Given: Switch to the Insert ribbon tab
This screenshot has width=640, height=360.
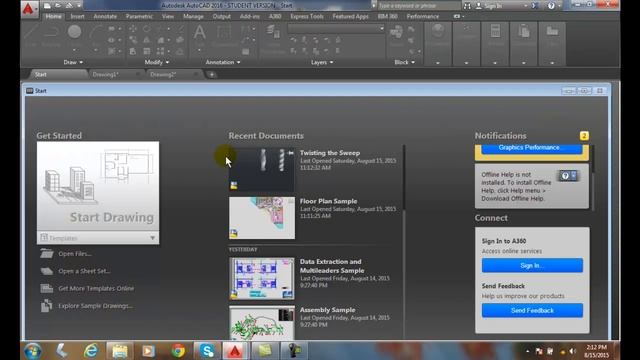Looking at the screenshot, I should 77,16.
